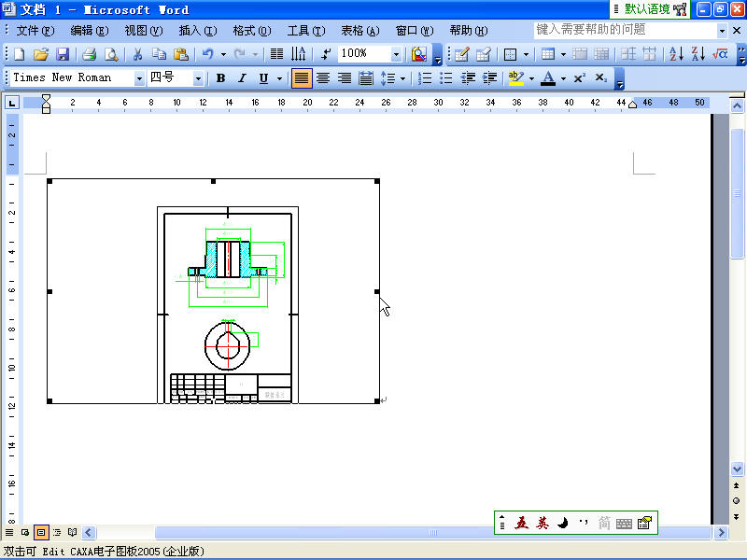This screenshot has width=747, height=560.
Task: Click the text direction icon
Action: (298, 54)
